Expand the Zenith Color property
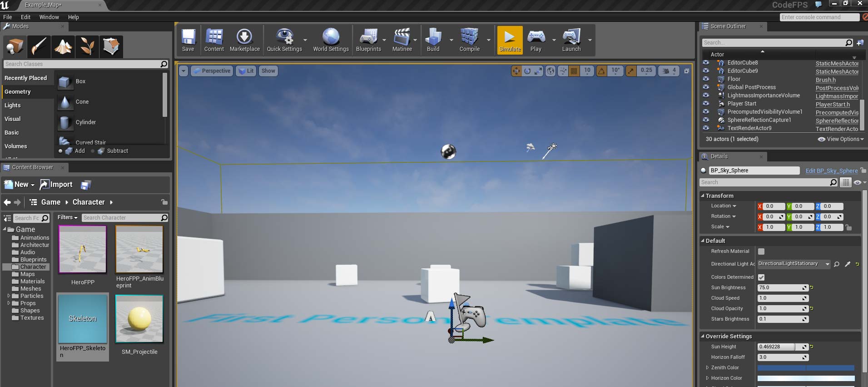 (707, 368)
